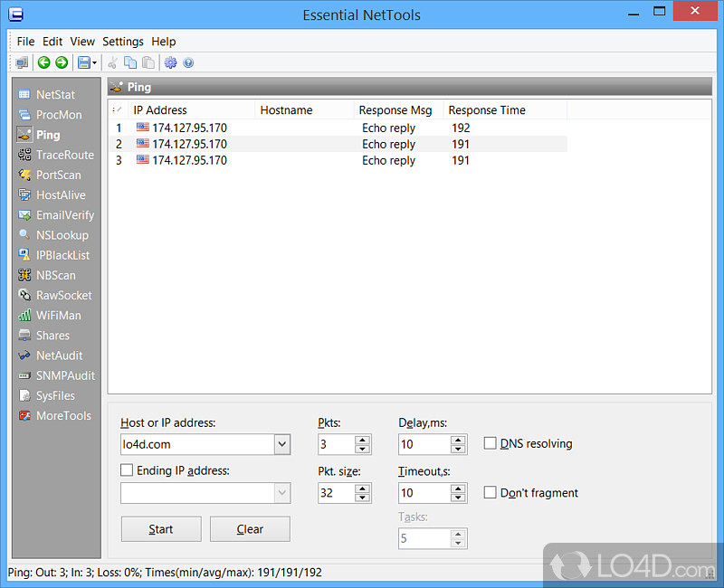Toggle the Don't fragment checkbox
Viewport: 724px width, 588px height.
[491, 493]
